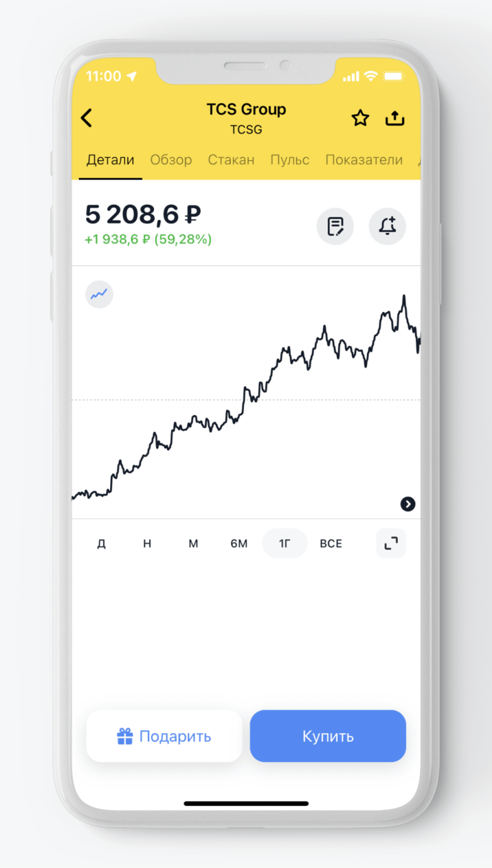Tap the back arrow in header
Image resolution: width=492 pixels, height=868 pixels.
coord(86,118)
